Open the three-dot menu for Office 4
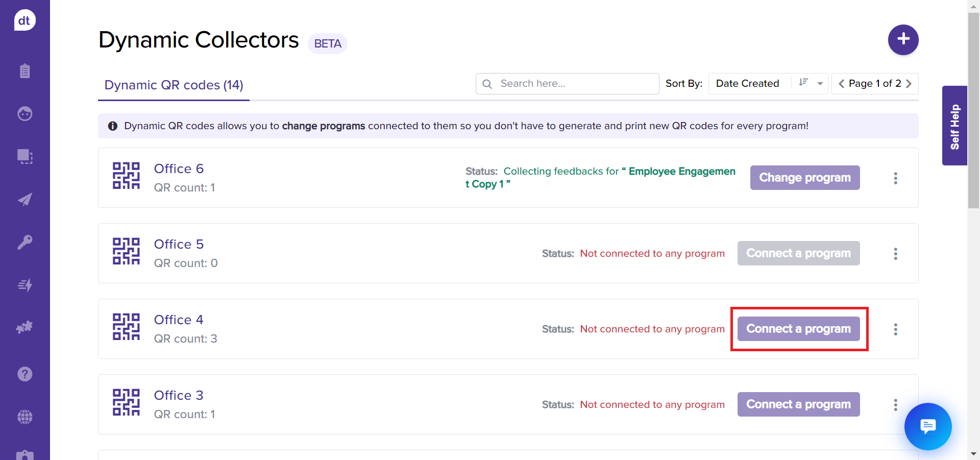 pyautogui.click(x=895, y=329)
